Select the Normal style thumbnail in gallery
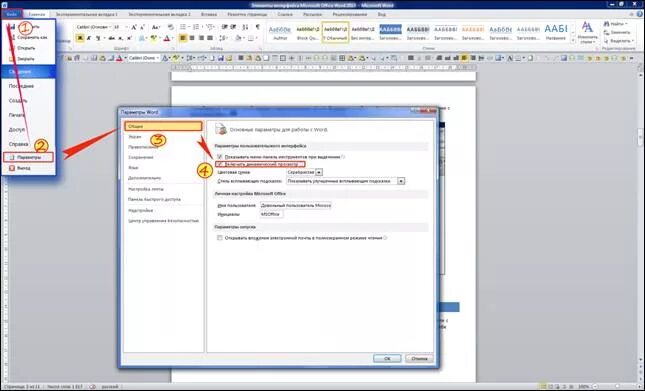 click(x=335, y=32)
